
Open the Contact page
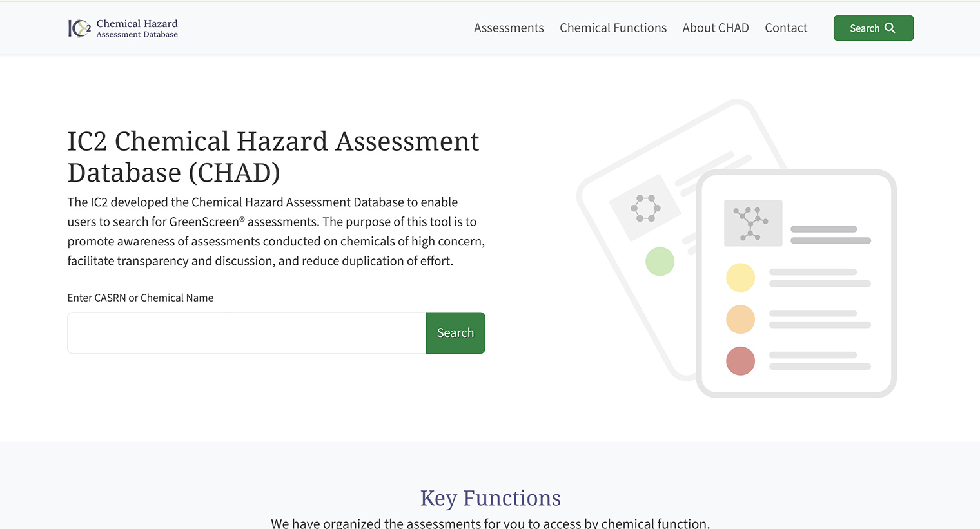point(786,28)
